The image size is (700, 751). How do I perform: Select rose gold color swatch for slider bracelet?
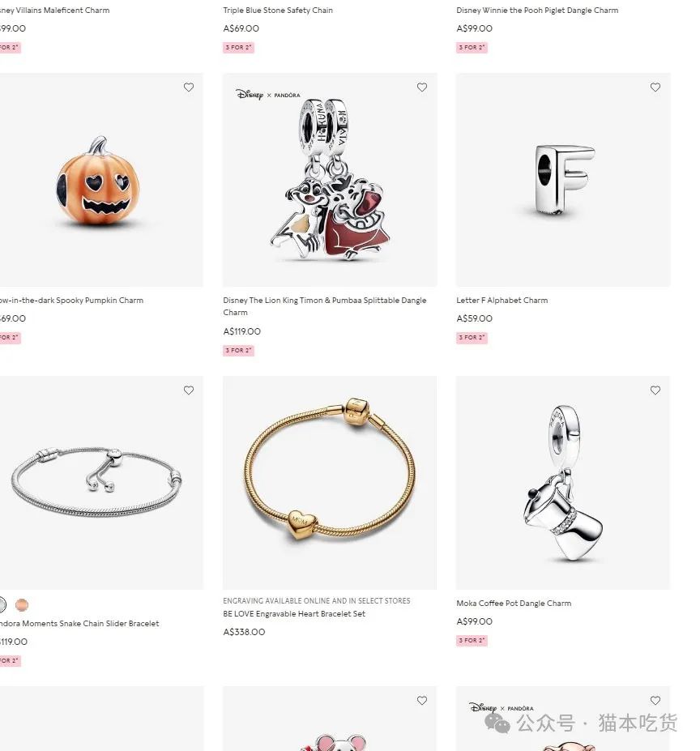(22, 605)
